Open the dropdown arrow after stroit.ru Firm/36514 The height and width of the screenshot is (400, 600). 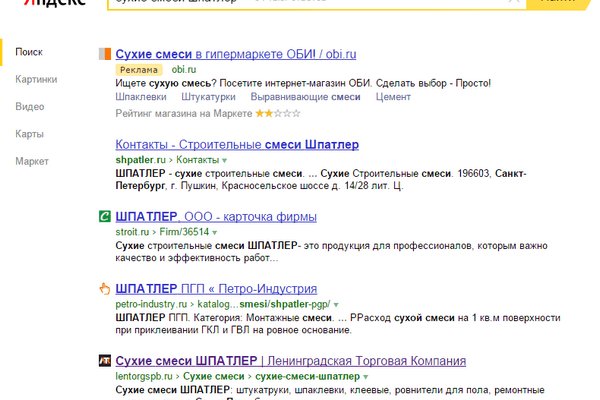click(x=215, y=232)
